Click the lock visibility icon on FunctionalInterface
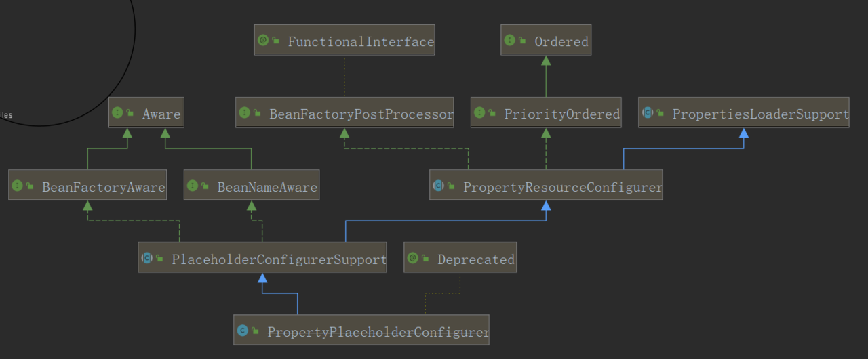 (276, 41)
